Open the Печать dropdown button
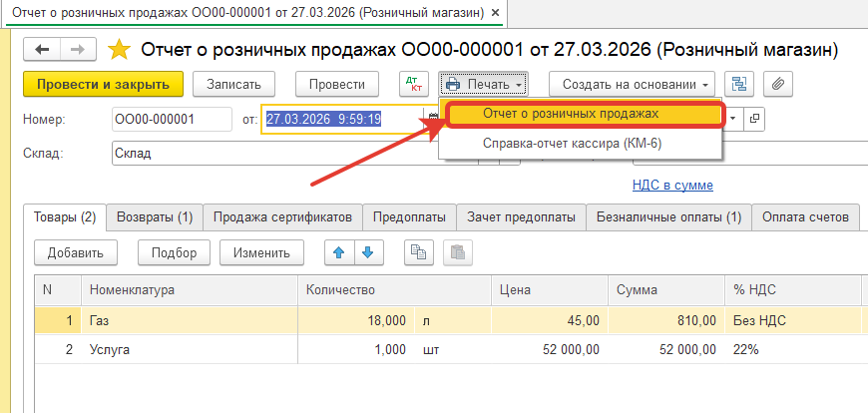 pyautogui.click(x=484, y=84)
